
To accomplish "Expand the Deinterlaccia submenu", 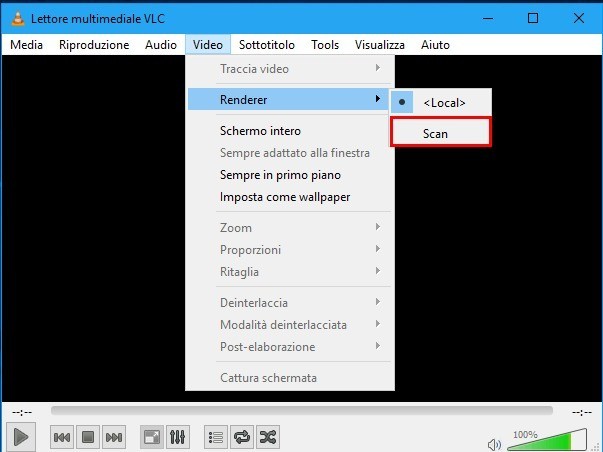I will pos(288,302).
